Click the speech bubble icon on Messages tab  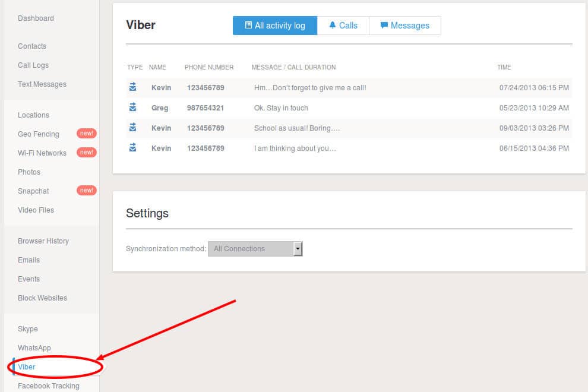click(x=384, y=25)
